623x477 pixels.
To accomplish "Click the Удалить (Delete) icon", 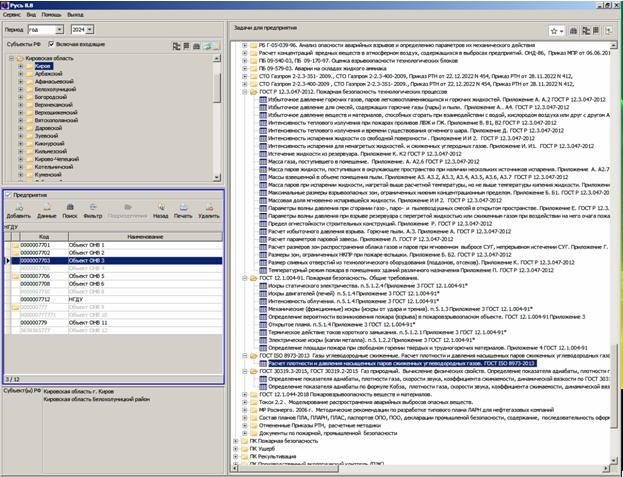I will pyautogui.click(x=208, y=208).
